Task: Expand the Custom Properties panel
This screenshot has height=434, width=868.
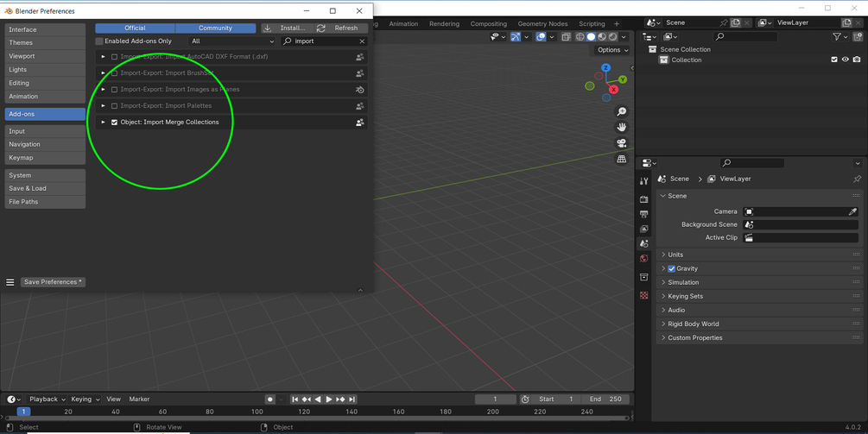Action: (757, 338)
